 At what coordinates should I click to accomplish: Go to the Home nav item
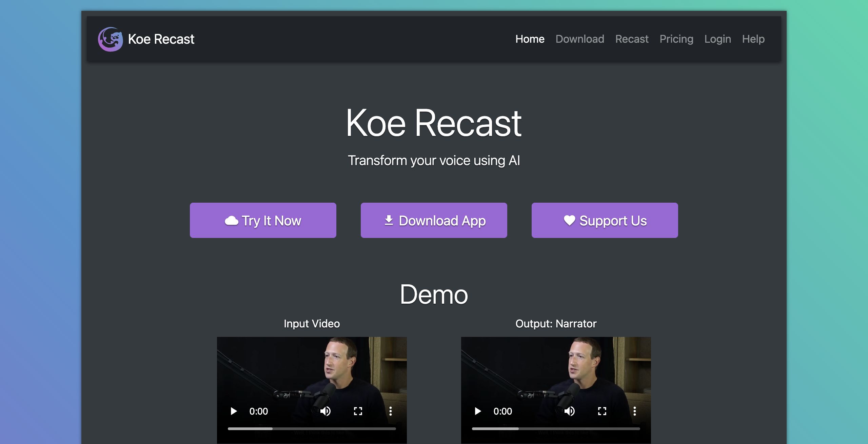[530, 39]
